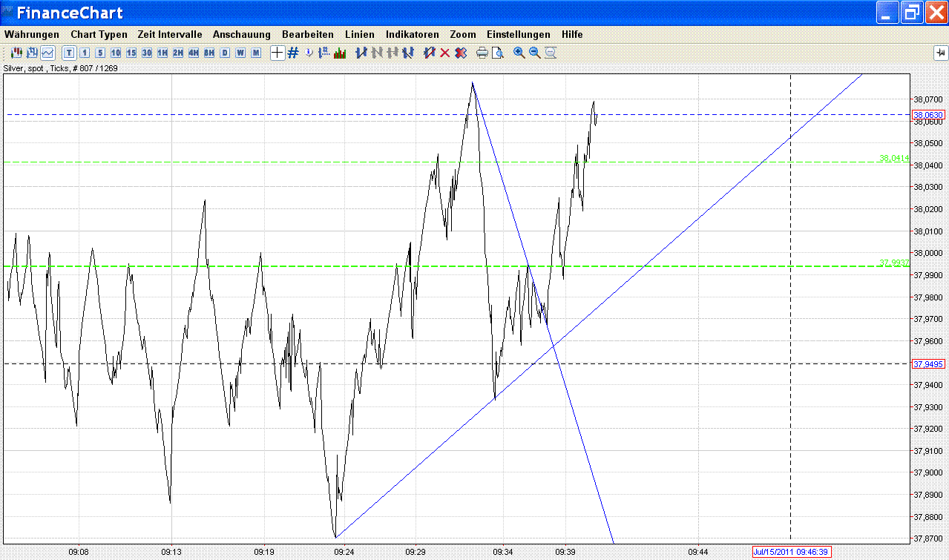Open the Hilfe menu
This screenshot has height=560, width=949.
pyautogui.click(x=572, y=34)
